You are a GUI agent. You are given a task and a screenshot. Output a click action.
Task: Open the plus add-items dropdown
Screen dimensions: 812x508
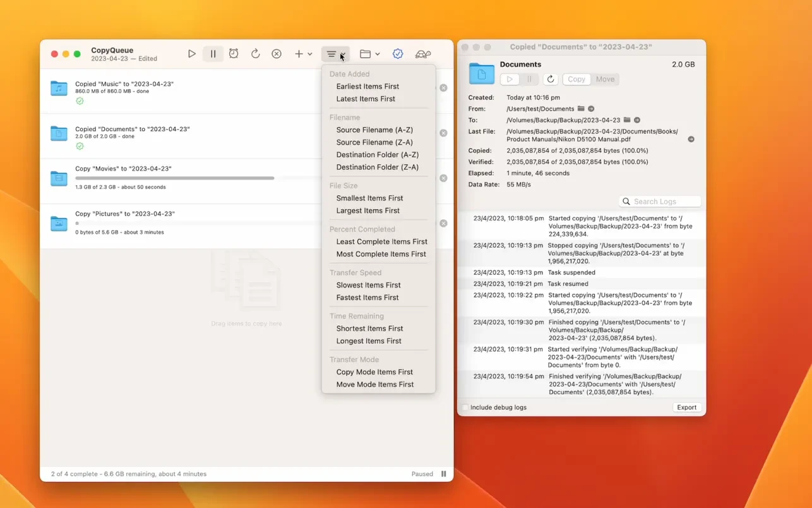click(303, 54)
